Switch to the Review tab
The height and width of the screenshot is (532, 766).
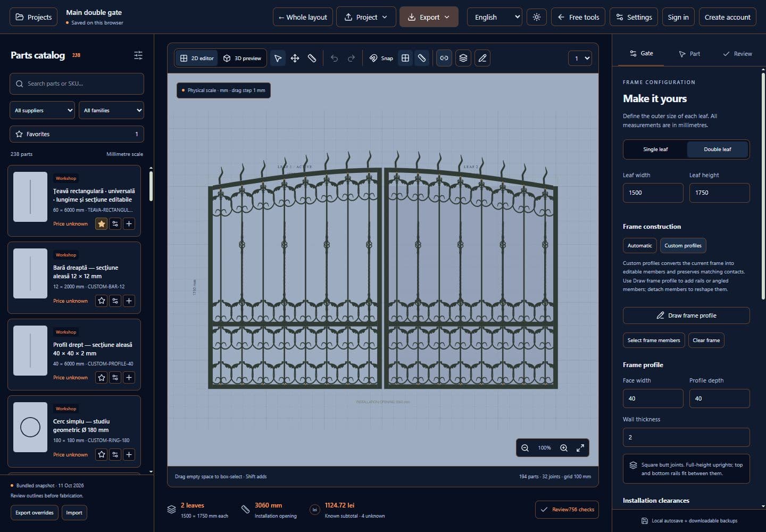point(737,54)
